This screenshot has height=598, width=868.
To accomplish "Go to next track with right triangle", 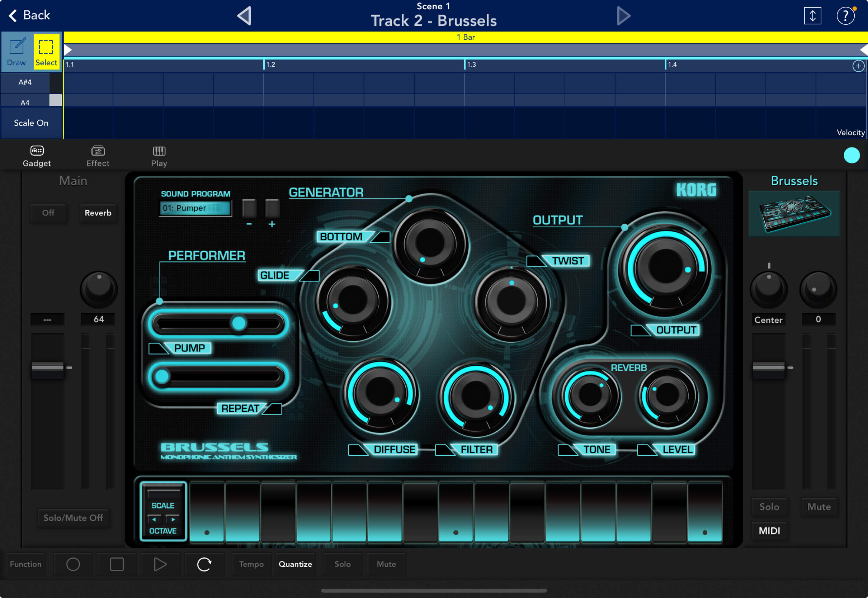I will pos(623,16).
